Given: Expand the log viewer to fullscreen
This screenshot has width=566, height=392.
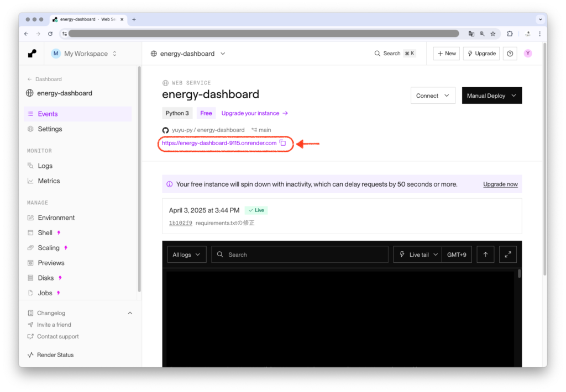Looking at the screenshot, I should [507, 255].
